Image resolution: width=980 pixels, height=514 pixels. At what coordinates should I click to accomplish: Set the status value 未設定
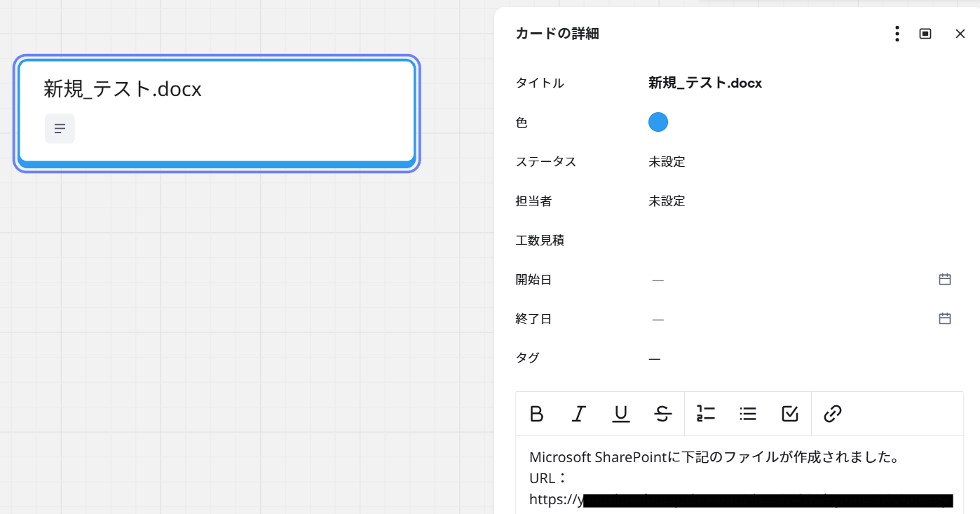click(x=667, y=162)
